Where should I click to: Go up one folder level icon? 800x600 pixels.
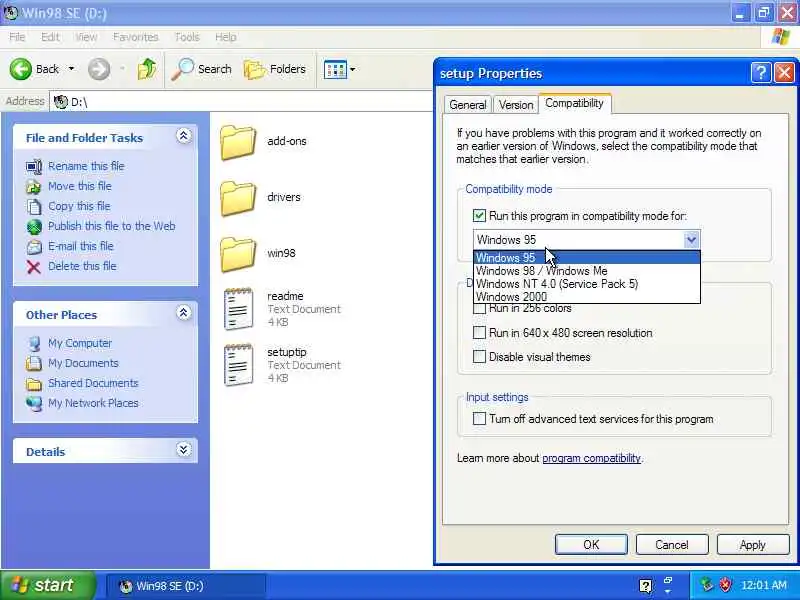(x=147, y=69)
